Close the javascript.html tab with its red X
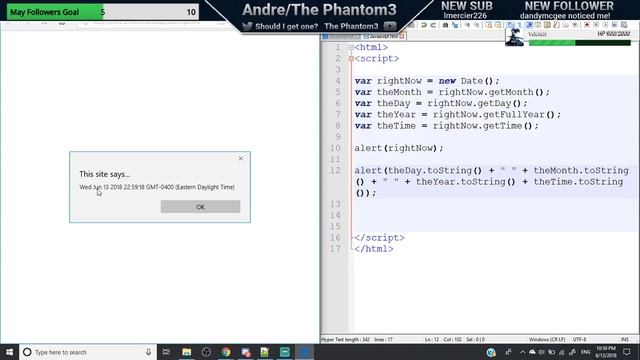 [x=402, y=36]
